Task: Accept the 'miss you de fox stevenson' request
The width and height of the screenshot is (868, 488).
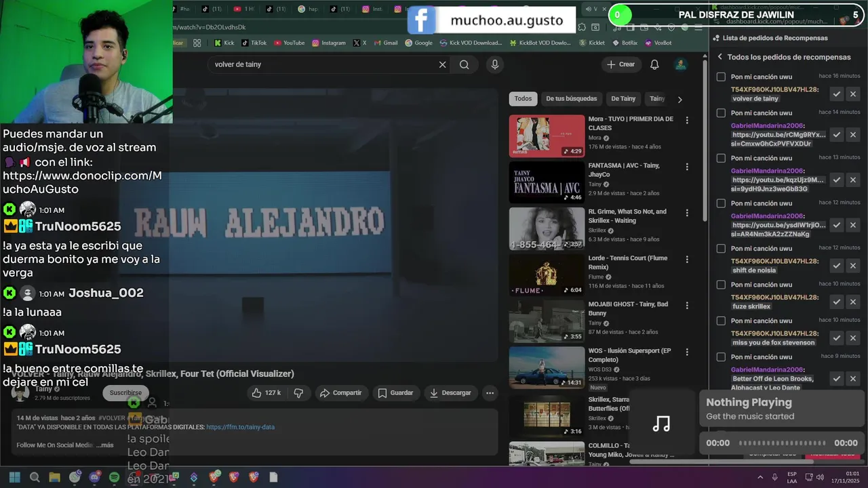Action: tap(837, 338)
